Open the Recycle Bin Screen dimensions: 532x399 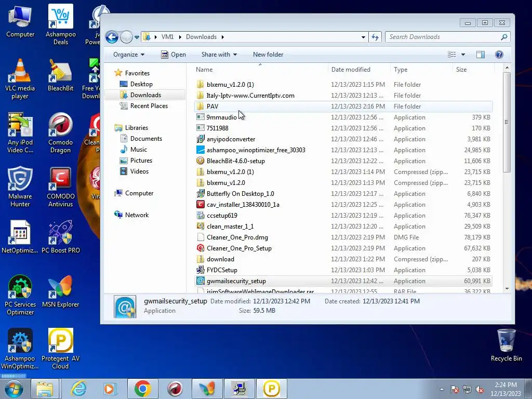coord(506,345)
